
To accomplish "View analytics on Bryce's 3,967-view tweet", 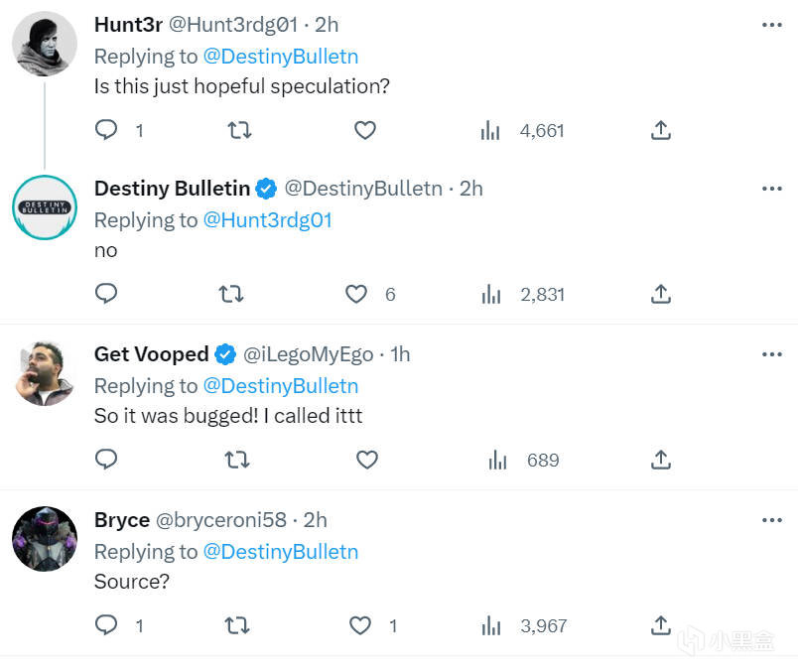I will pos(491,625).
